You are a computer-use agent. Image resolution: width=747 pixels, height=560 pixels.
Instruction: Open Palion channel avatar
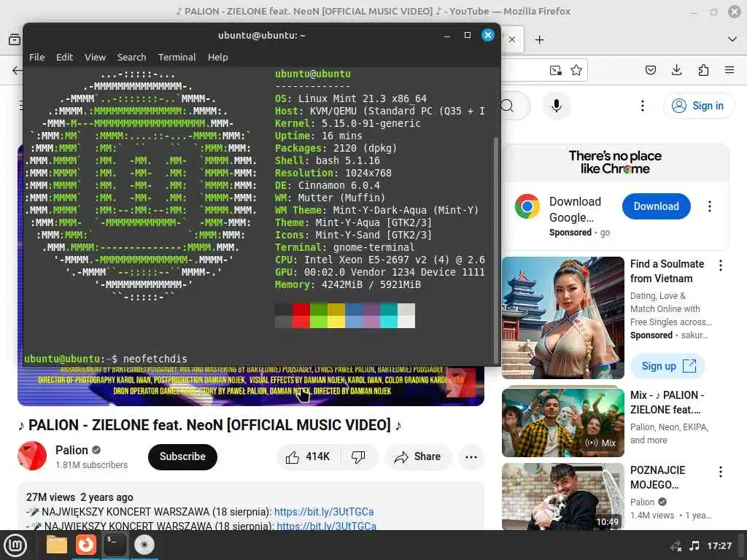[x=32, y=456]
